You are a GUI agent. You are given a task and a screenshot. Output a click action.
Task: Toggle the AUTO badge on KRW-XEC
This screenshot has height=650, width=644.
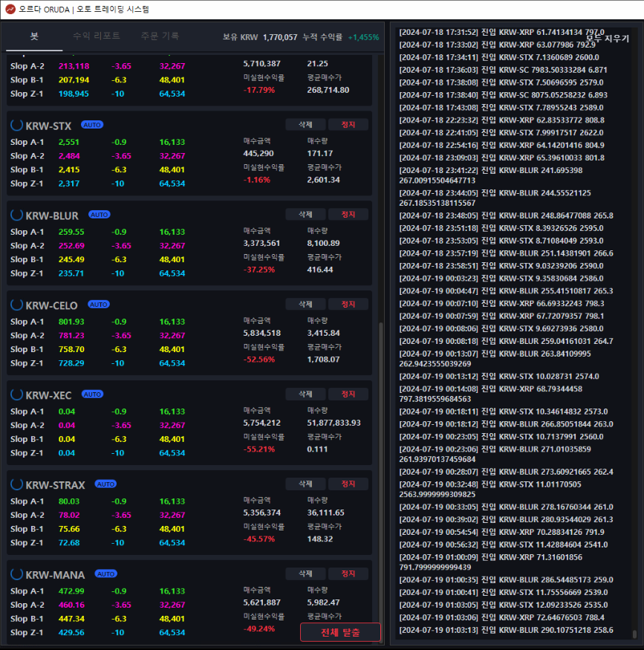pyautogui.click(x=92, y=394)
